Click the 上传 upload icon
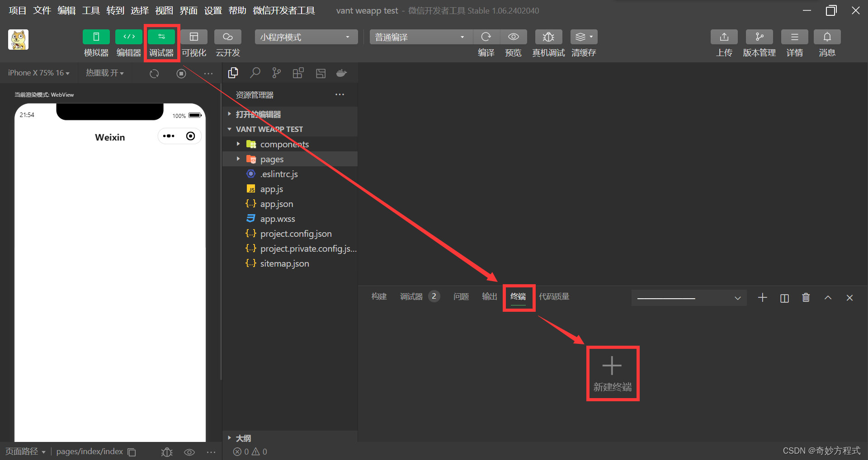Image resolution: width=868 pixels, height=460 pixels. point(724,37)
